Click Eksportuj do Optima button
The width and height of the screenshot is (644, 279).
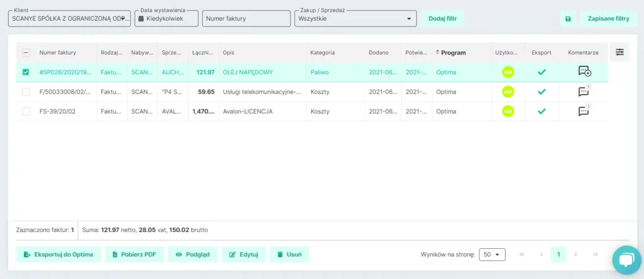pyautogui.click(x=58, y=254)
